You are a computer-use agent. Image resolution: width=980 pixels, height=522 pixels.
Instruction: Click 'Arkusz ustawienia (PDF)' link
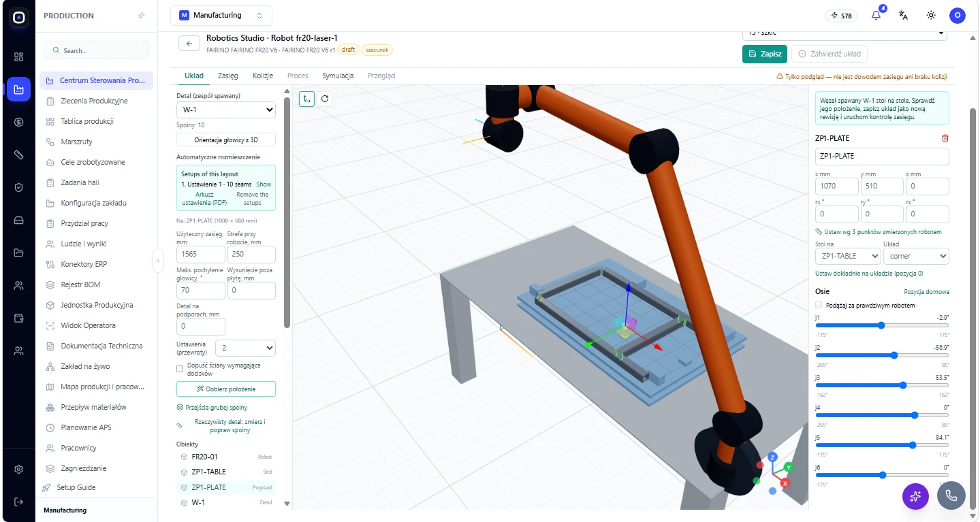pyautogui.click(x=205, y=199)
